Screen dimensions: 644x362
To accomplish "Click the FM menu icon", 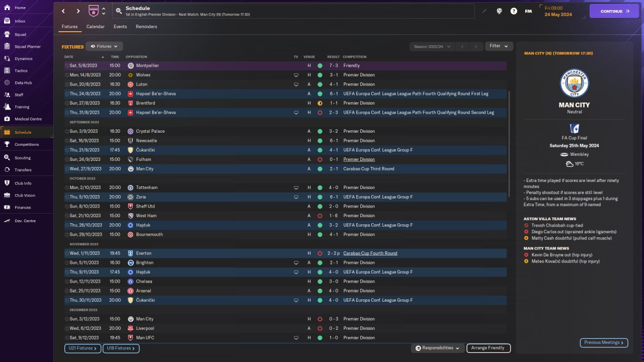I will (528, 11).
